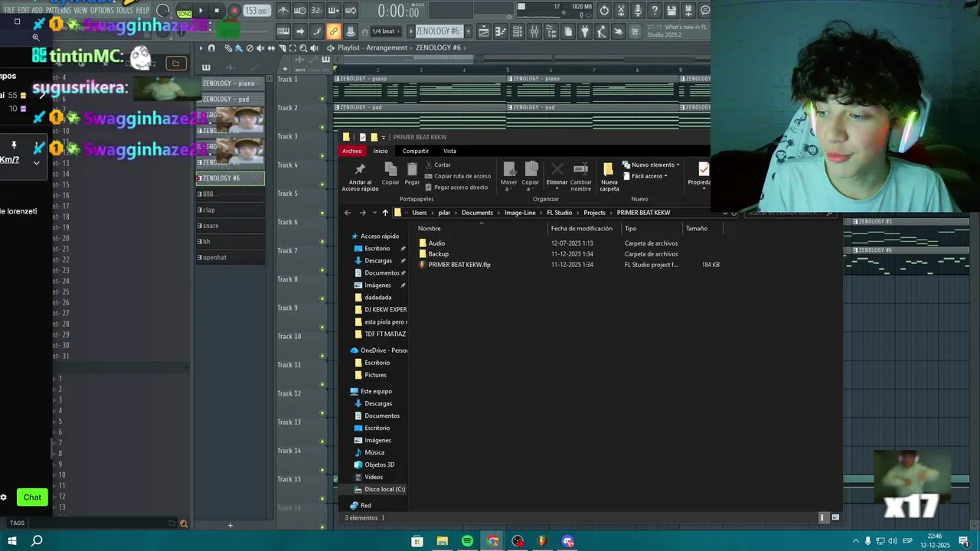Image resolution: width=980 pixels, height=551 pixels.
Task: Toggle SONG/PAT mode switch
Action: coord(185,11)
